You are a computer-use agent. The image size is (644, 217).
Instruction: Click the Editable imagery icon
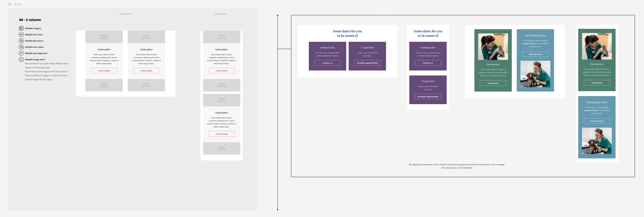click(21, 28)
